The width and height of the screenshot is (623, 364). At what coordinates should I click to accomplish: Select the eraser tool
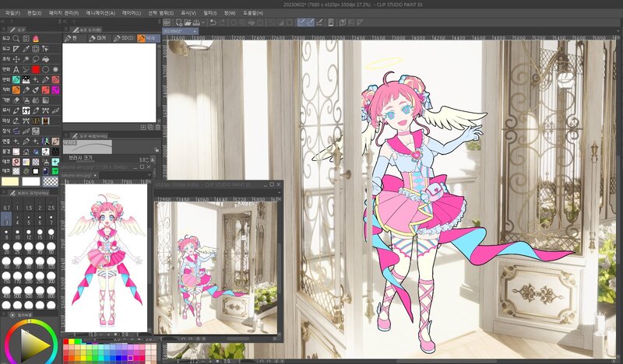[16, 100]
